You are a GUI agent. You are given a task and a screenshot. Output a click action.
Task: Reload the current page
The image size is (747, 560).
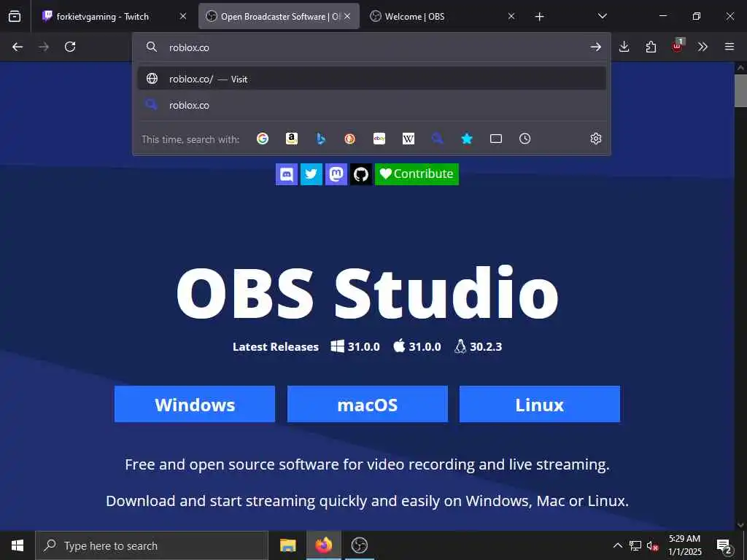(x=70, y=47)
